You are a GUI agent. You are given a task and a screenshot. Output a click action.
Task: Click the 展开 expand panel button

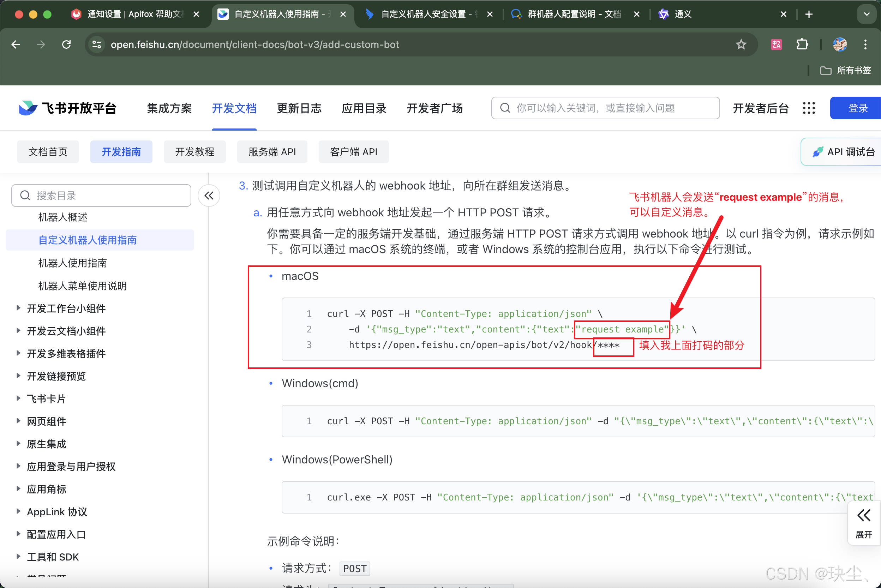(x=864, y=523)
